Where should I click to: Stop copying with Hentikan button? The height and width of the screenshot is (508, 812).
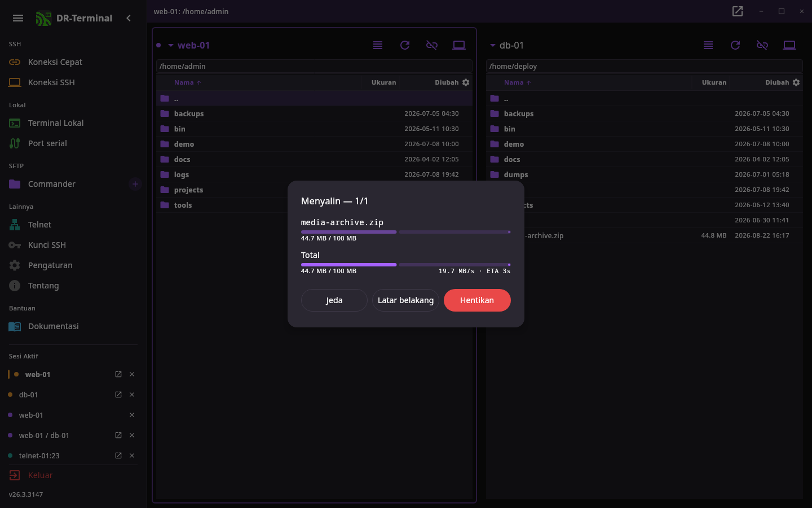477,300
